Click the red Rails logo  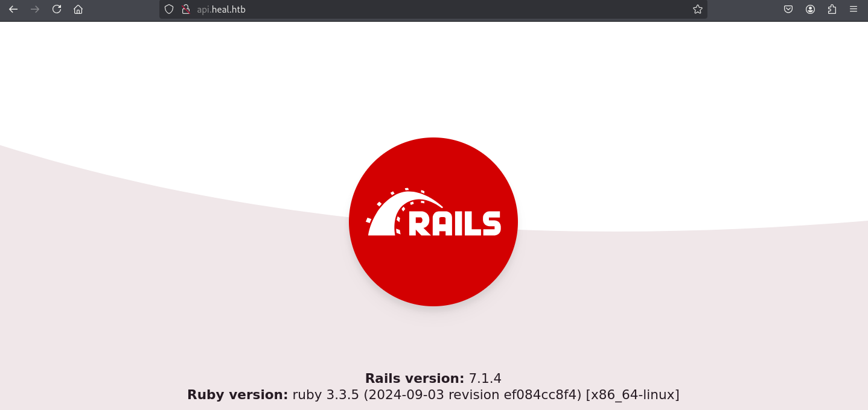(433, 222)
